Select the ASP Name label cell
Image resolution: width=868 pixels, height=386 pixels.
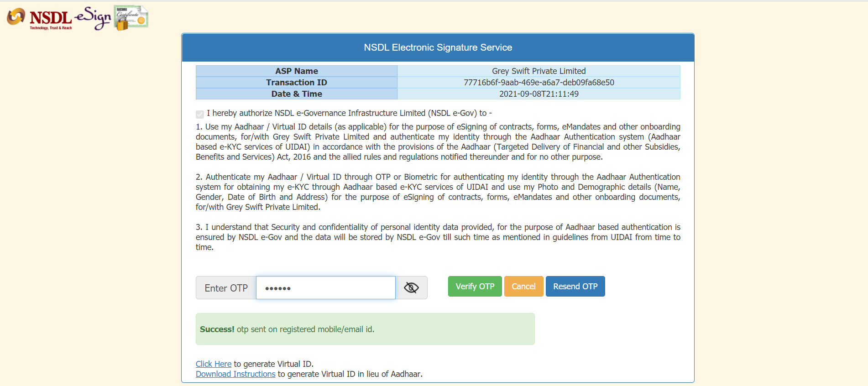[x=297, y=71]
